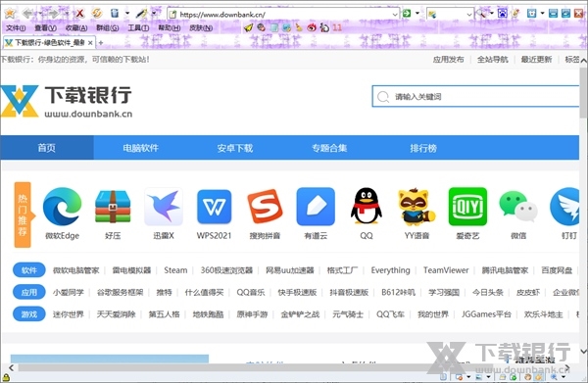Image resolution: width=588 pixels, height=383 pixels.
Task: Click the red Weibo eye icon
Action: [x=312, y=27]
